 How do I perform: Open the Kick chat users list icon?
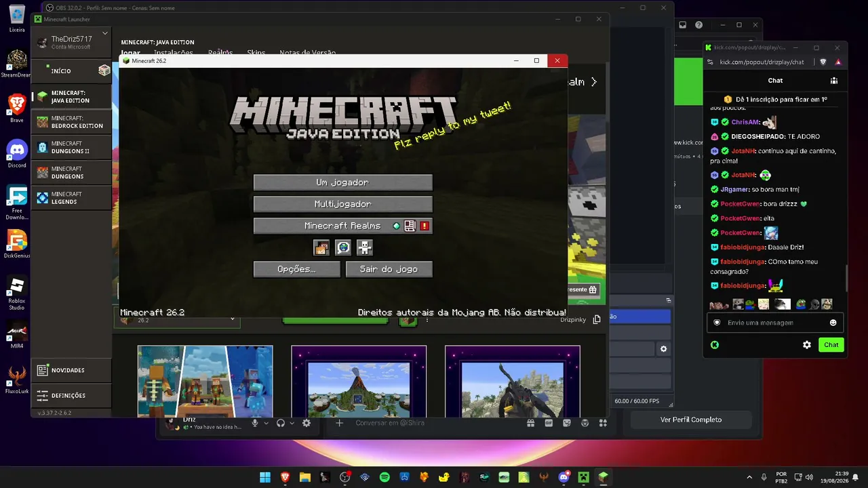(x=834, y=80)
